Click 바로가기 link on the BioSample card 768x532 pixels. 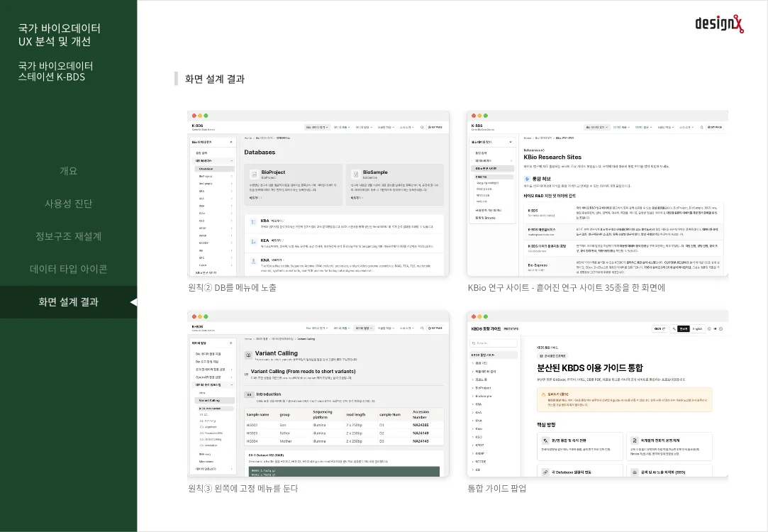(x=357, y=198)
